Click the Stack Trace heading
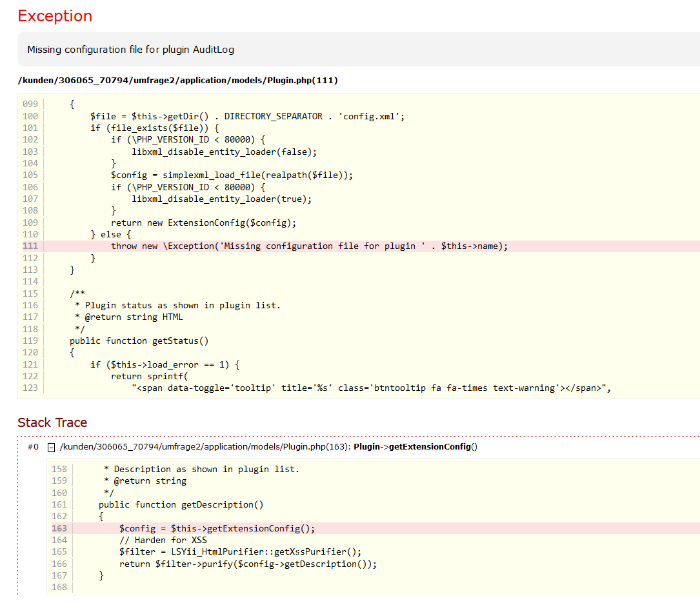The image size is (700, 614). pos(52,422)
